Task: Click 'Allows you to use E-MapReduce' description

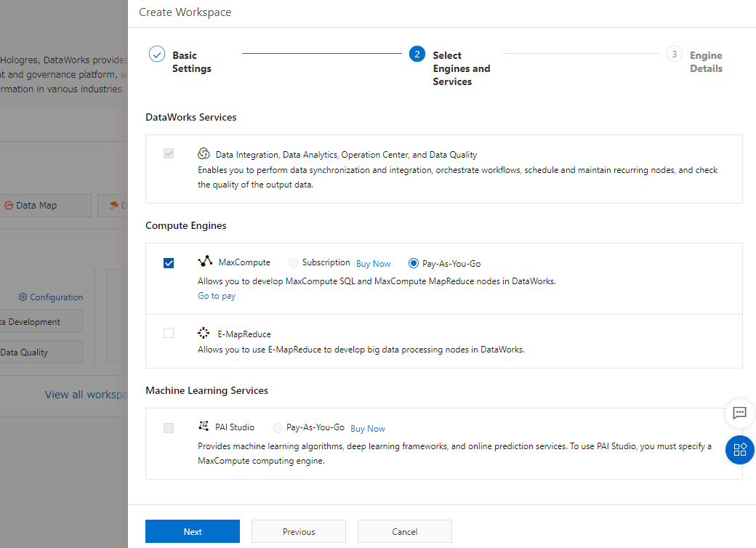Action: (361, 350)
